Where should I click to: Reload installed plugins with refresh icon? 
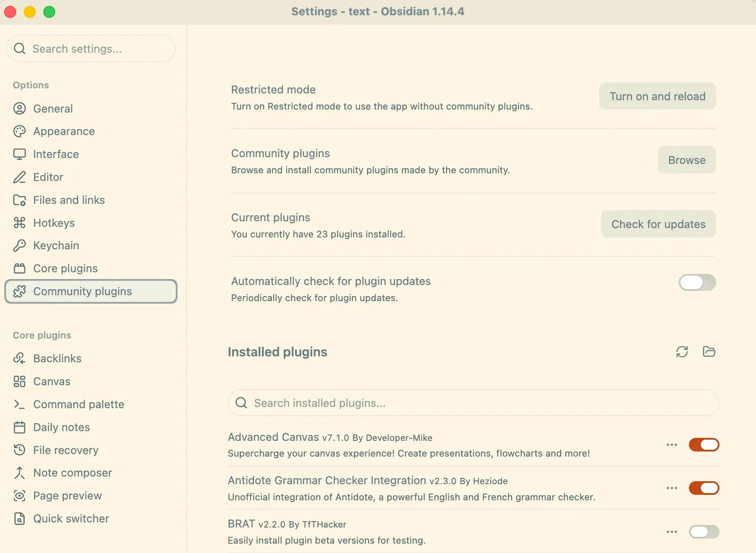682,352
